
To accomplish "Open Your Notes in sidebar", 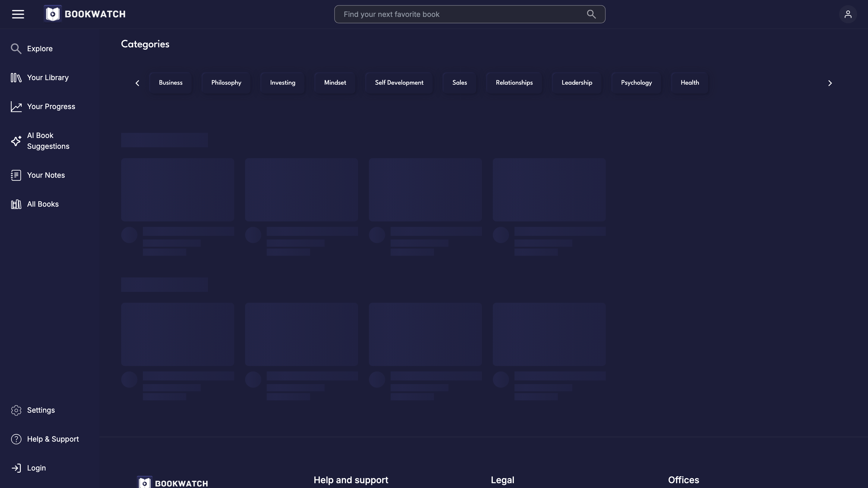I will point(46,175).
